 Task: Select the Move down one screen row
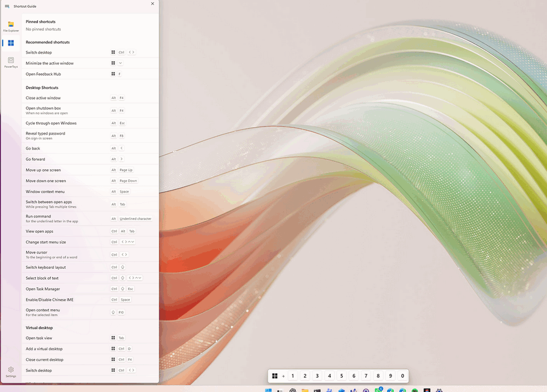90,181
